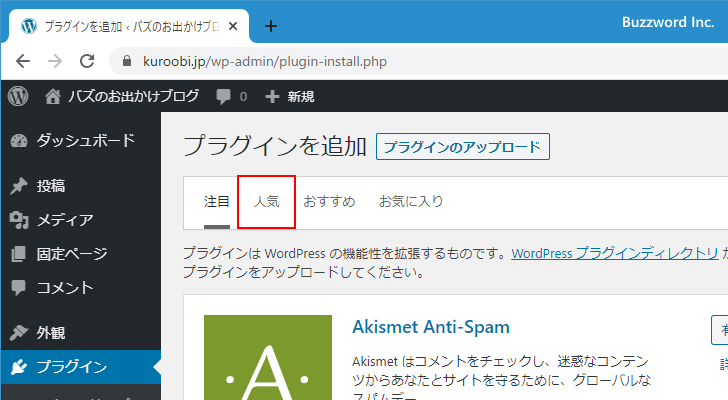
Task: Go back with browser back arrow
Action: (x=23, y=61)
